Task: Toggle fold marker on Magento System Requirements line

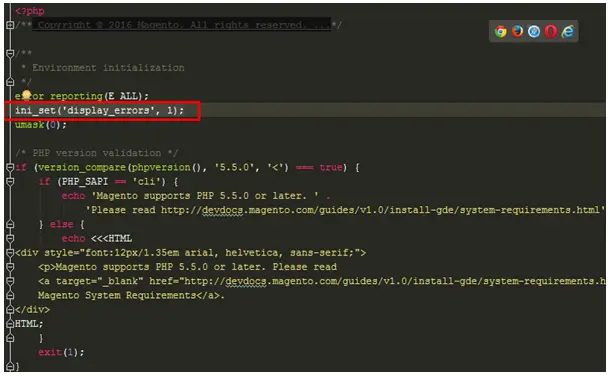Action: 10,295
